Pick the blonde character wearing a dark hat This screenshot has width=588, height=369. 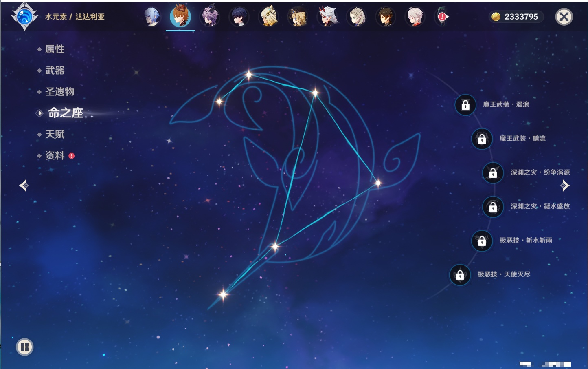coord(298,17)
